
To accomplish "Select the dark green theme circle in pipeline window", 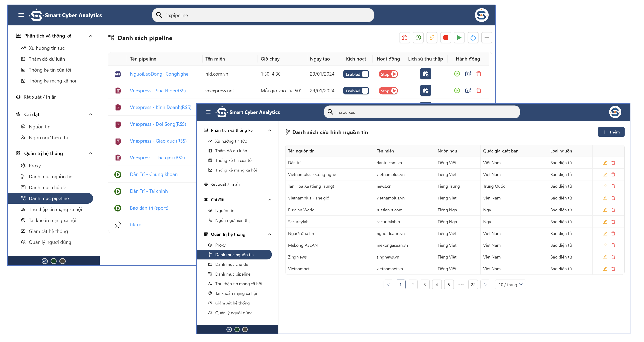I will pos(54,261).
